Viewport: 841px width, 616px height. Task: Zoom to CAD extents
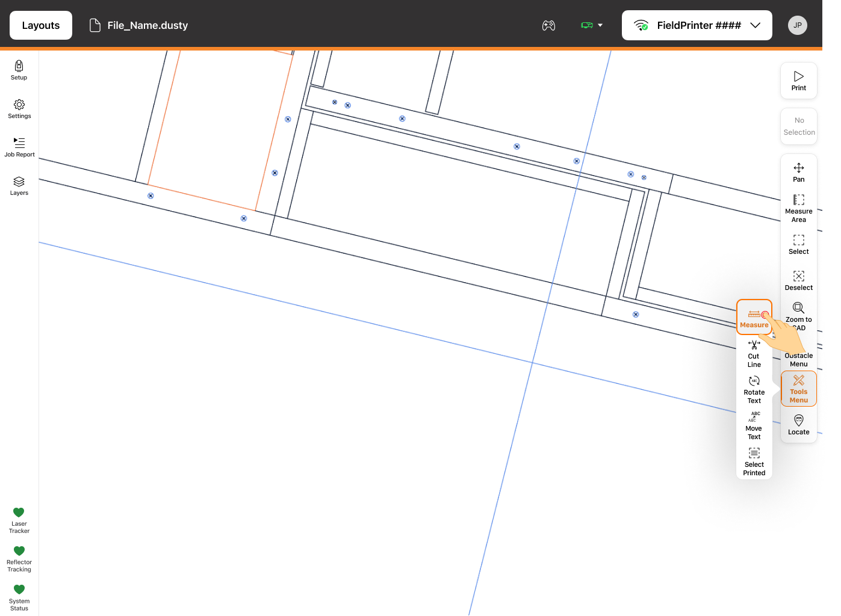coord(799,316)
